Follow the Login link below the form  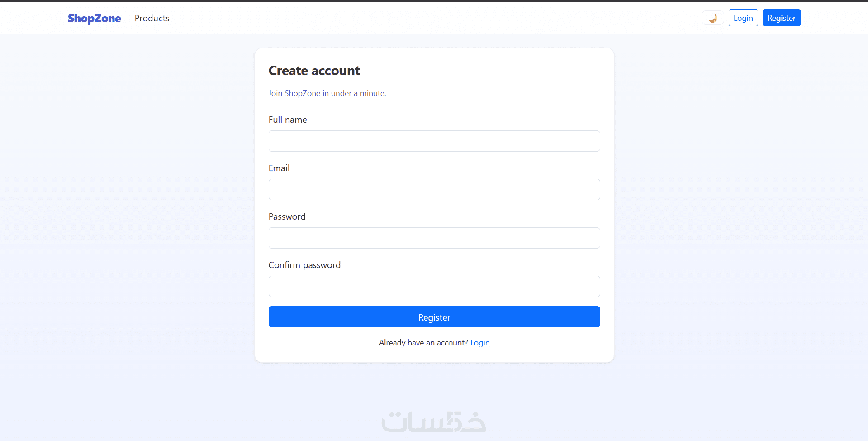[x=480, y=343]
